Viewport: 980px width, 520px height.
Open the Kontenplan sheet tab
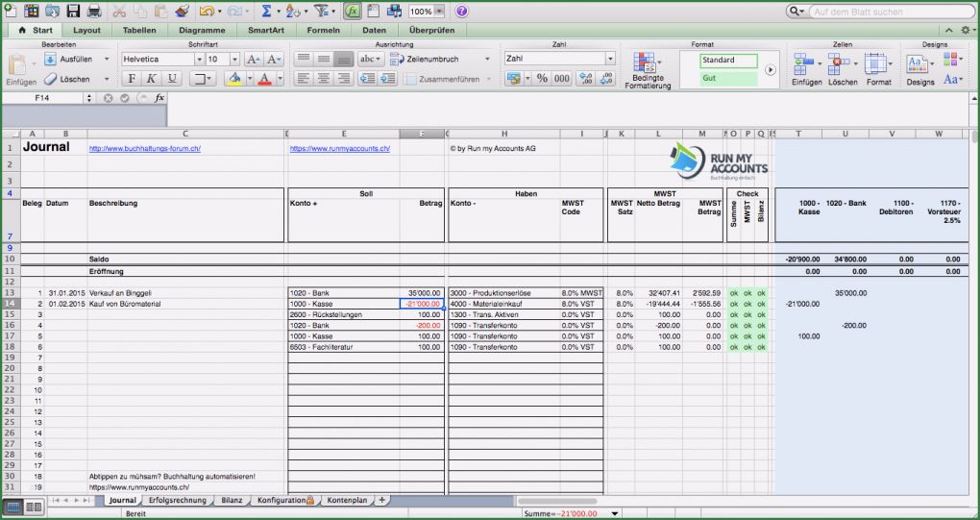coord(348,501)
